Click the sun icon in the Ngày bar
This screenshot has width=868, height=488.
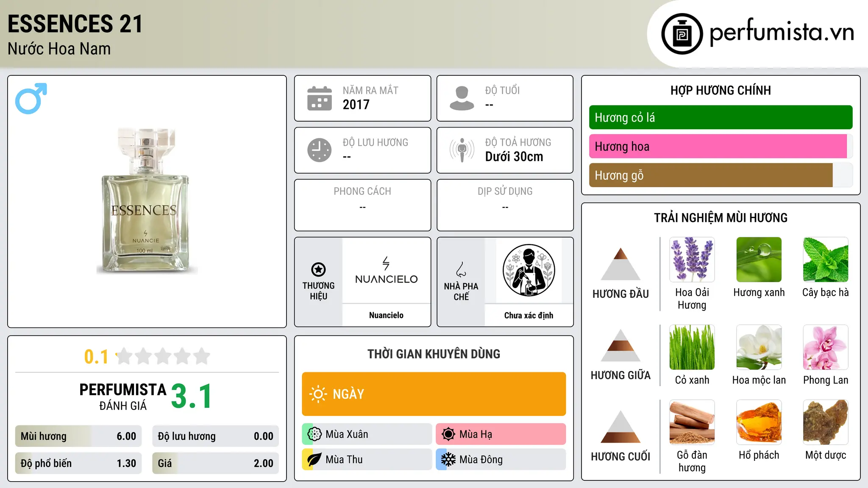click(x=318, y=394)
